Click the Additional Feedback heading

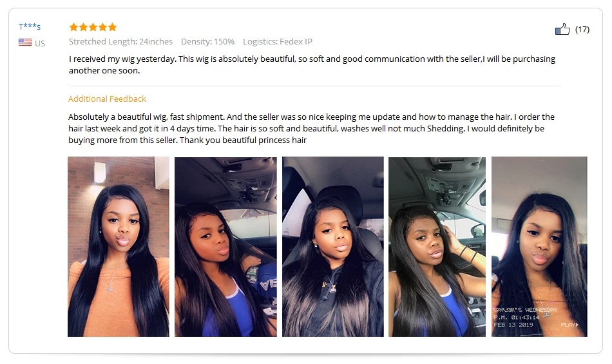pos(107,99)
